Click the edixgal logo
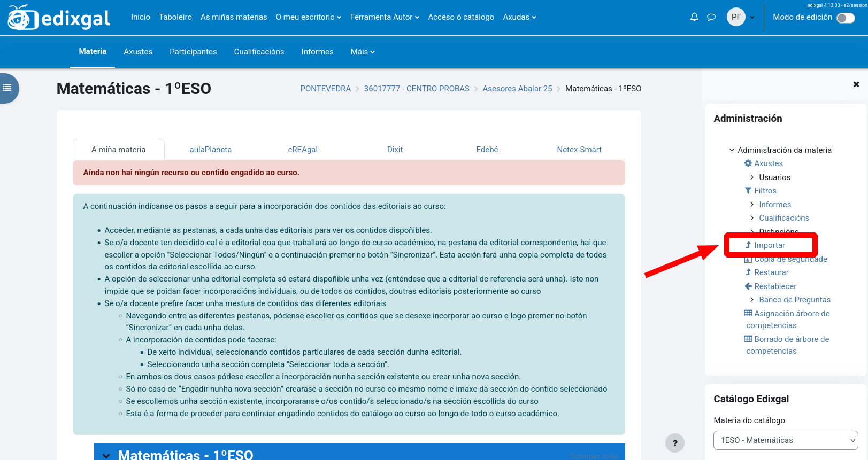Screen dimensions: 868x460 click(x=59, y=18)
